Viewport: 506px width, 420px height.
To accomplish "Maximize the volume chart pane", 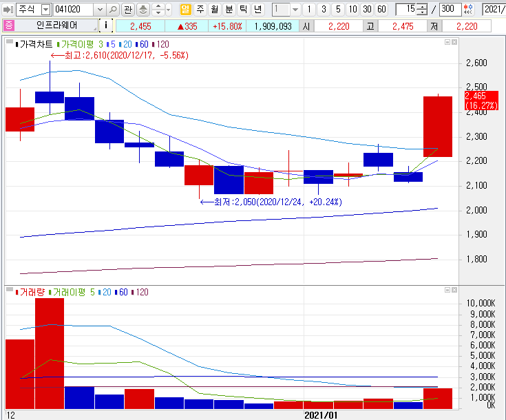I will [447, 290].
